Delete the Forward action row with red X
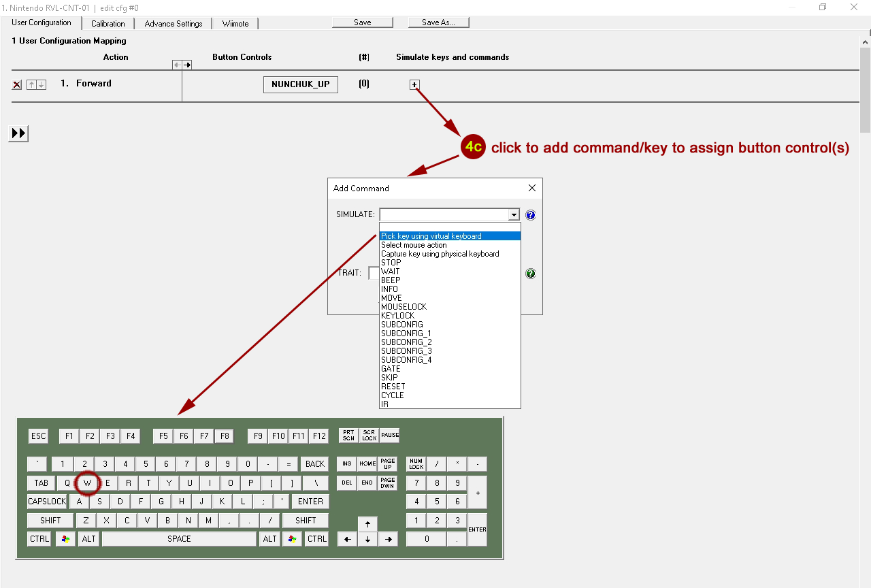 17,85
